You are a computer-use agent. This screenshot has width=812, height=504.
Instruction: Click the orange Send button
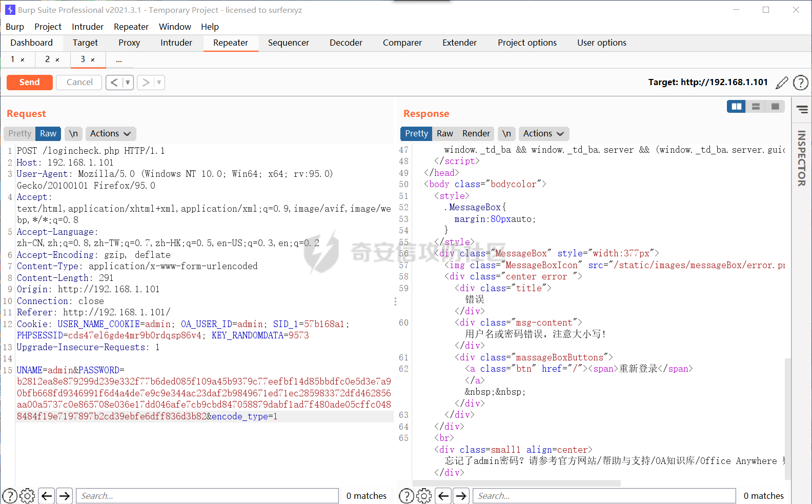coord(30,82)
